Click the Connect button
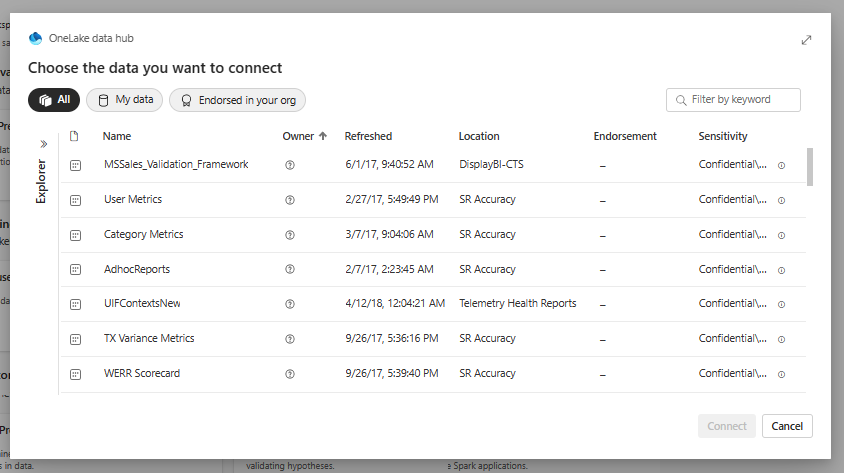The width and height of the screenshot is (844, 473). point(727,426)
